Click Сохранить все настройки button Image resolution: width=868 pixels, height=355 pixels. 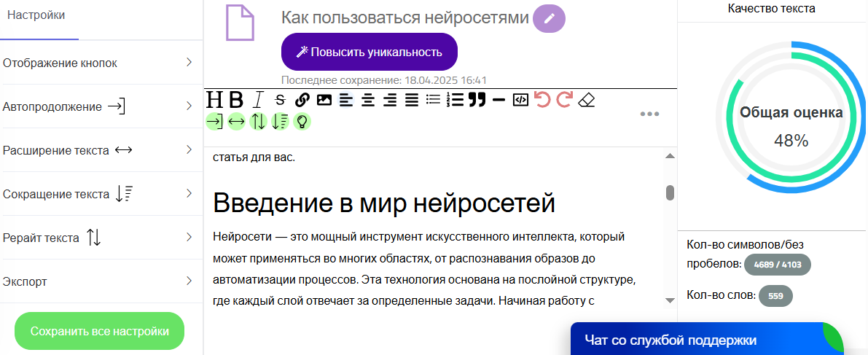(x=100, y=331)
